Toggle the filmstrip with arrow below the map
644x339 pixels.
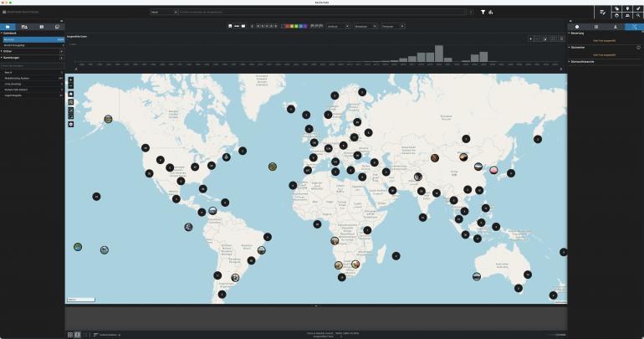316,306
